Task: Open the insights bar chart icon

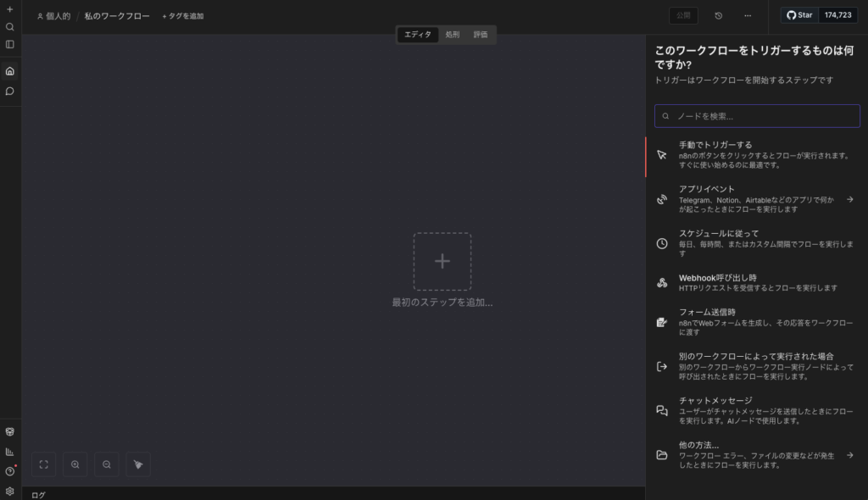Action: point(10,452)
